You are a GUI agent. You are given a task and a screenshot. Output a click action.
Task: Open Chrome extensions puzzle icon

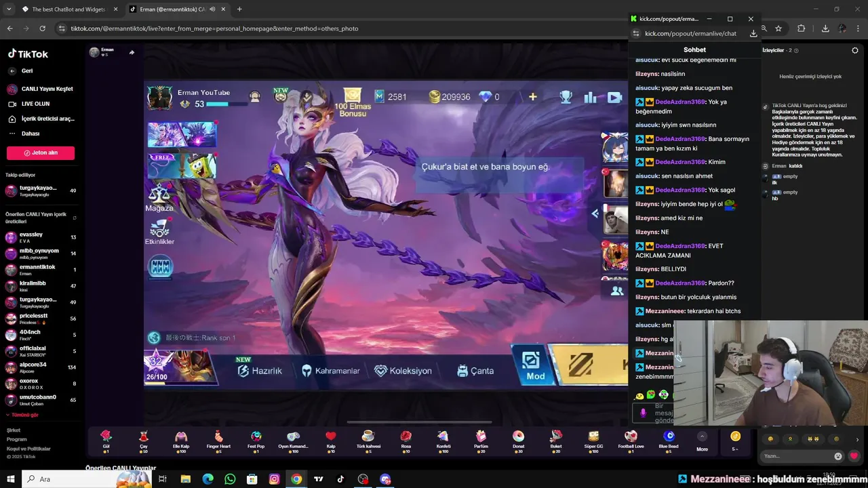801,28
